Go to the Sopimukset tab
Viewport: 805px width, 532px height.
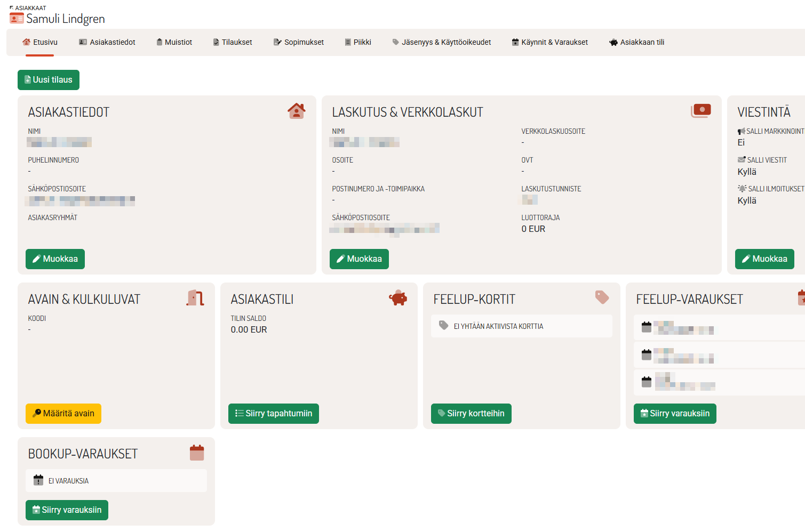click(298, 42)
